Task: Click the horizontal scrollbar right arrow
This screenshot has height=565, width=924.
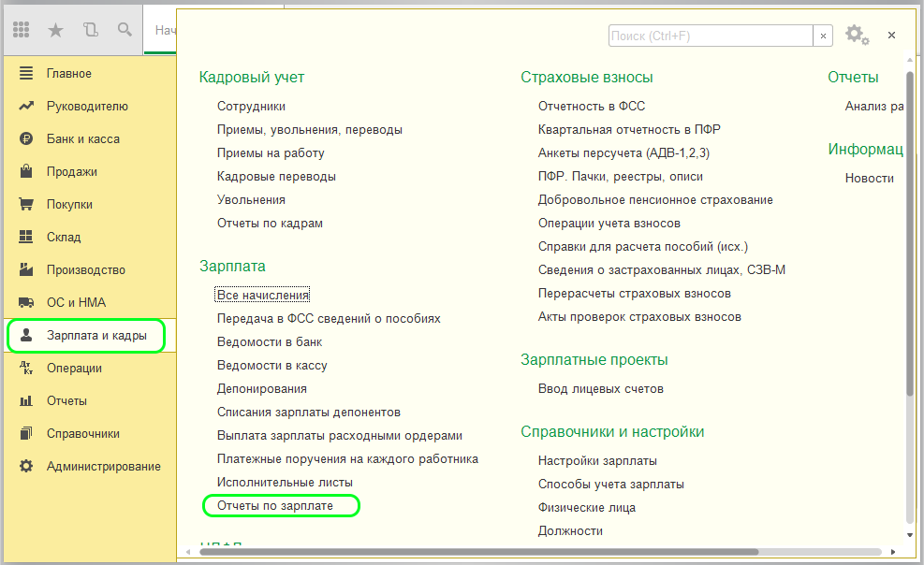Action: coord(895,552)
